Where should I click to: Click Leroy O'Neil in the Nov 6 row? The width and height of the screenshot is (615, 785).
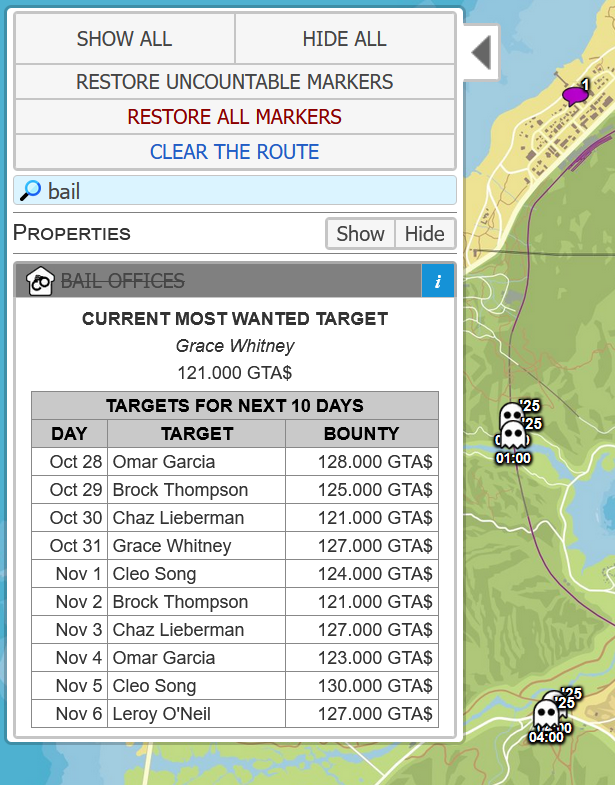click(162, 714)
